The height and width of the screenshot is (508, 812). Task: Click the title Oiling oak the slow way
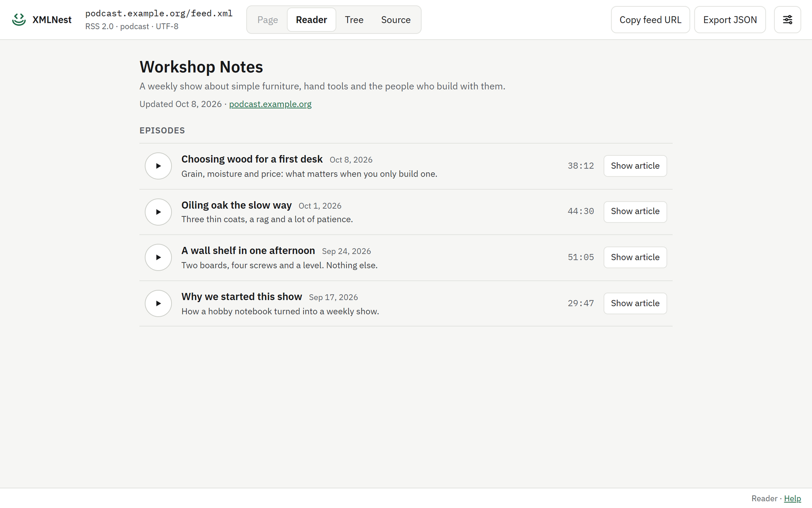tap(236, 205)
